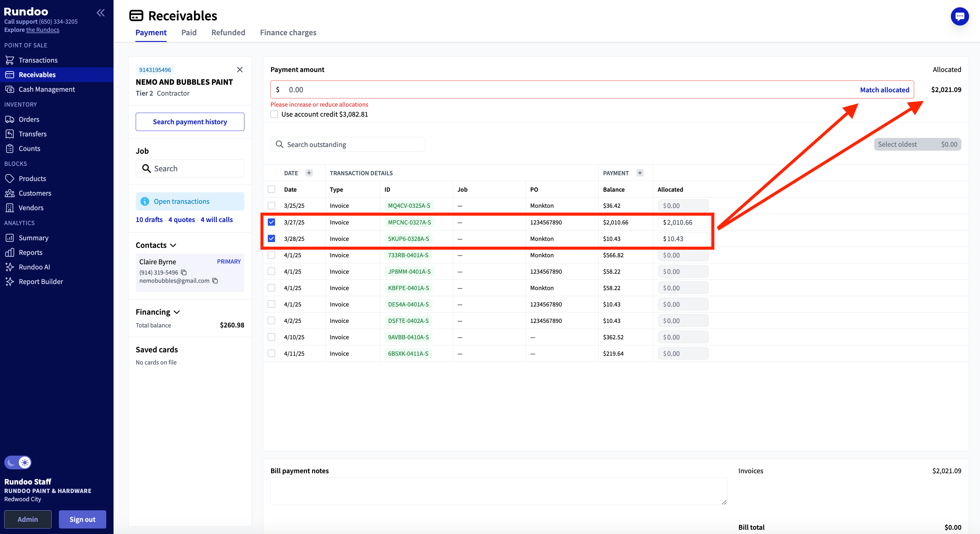Click the Receivables card icon in sidebar
Viewport: 980px width, 534px height.
point(9,75)
